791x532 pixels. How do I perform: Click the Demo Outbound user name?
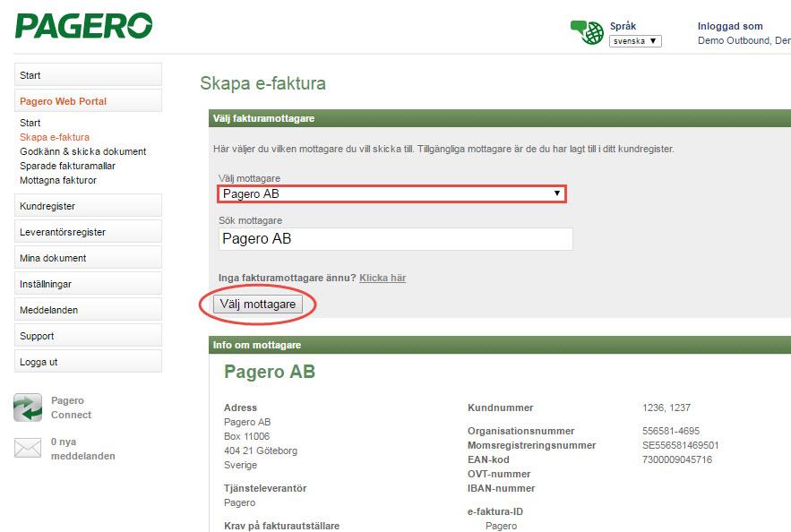[744, 41]
